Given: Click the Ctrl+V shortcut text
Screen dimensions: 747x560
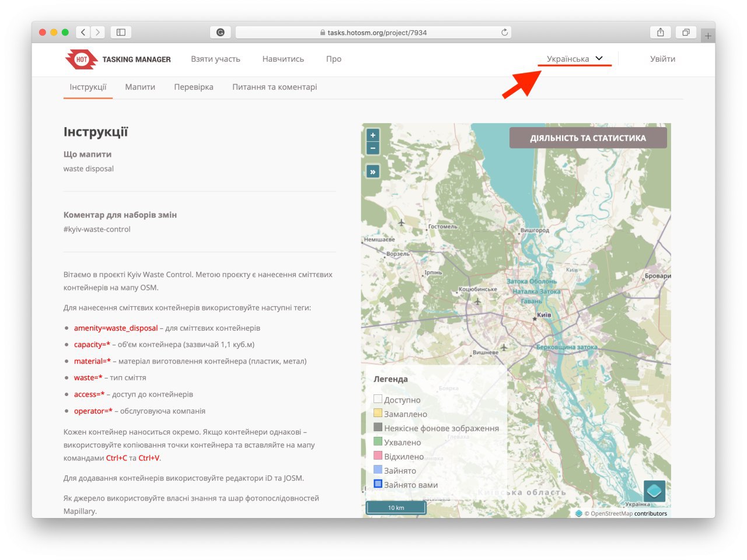Looking at the screenshot, I should pyautogui.click(x=149, y=458).
